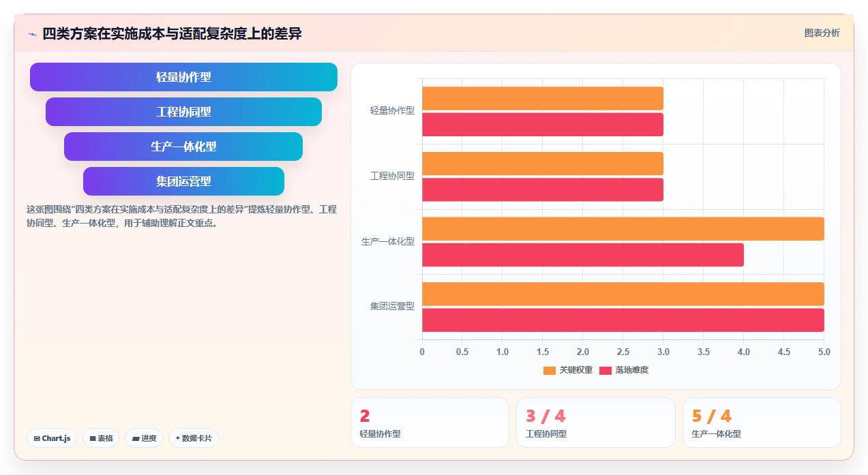Click the 图表分析 label
Viewport: 868px width, 475px height.
pos(822,33)
